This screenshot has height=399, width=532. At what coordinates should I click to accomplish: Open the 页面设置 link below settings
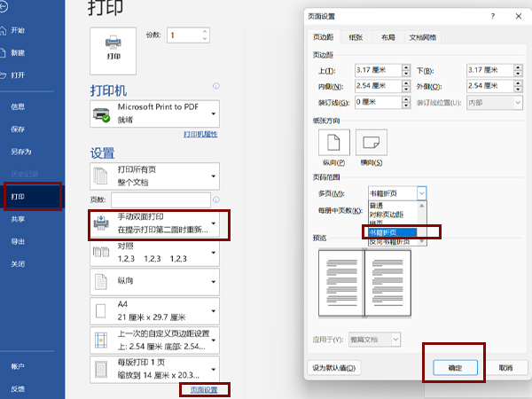(203, 389)
